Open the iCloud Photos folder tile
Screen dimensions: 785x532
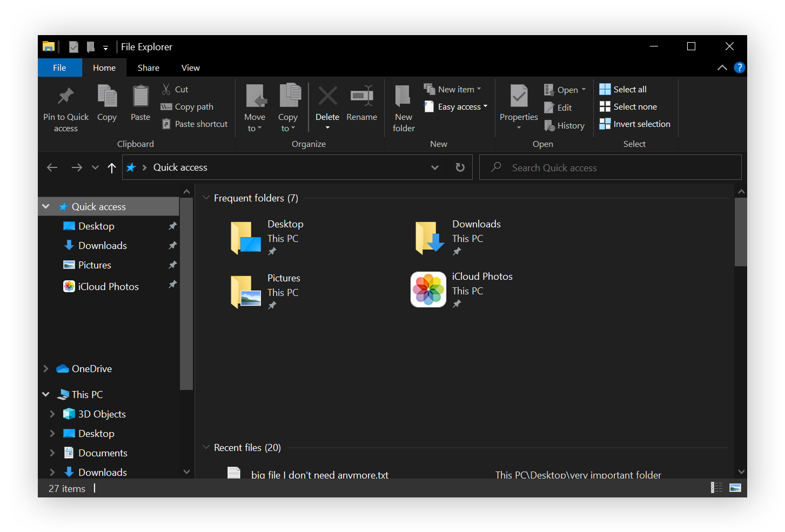coord(462,289)
